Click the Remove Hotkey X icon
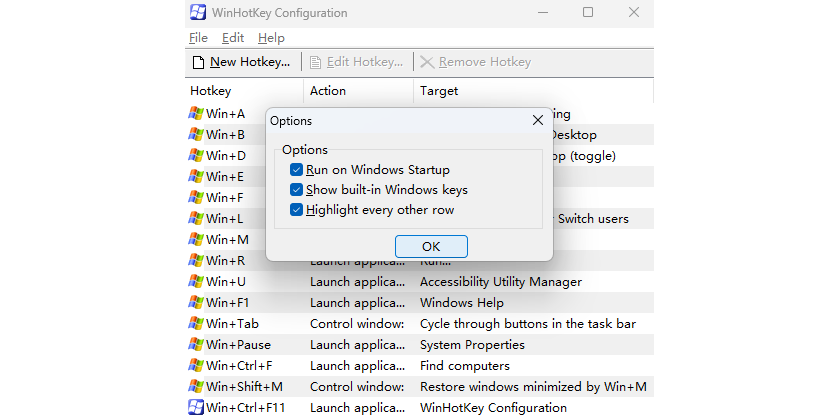The width and height of the screenshot is (840, 420). pyautogui.click(x=427, y=62)
